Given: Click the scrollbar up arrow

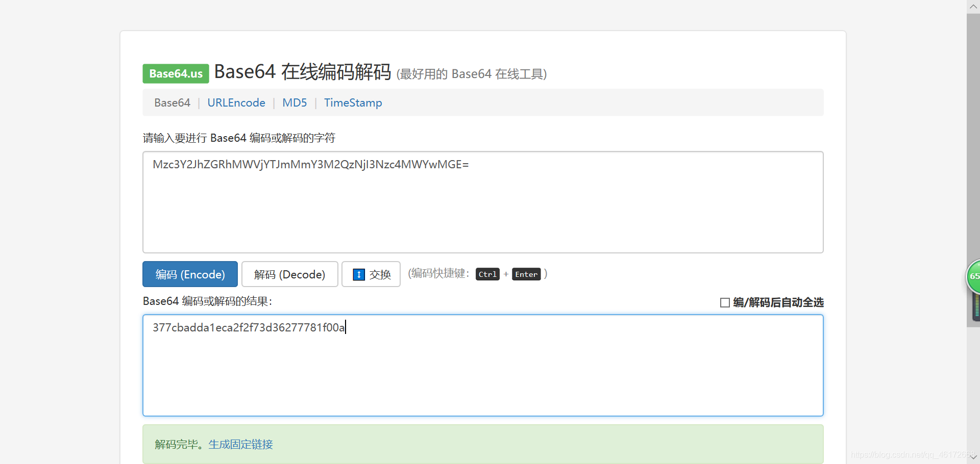Looking at the screenshot, I should (973, 6).
